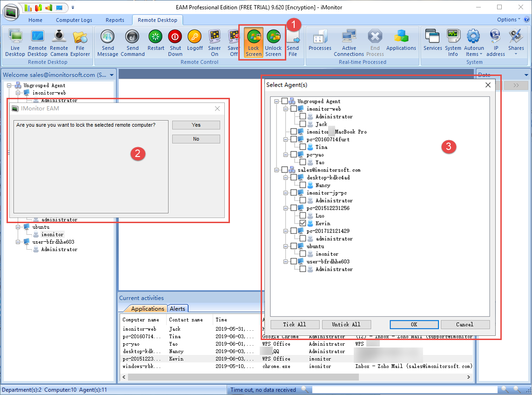Open Services list icon
532x395 pixels.
[x=432, y=40]
